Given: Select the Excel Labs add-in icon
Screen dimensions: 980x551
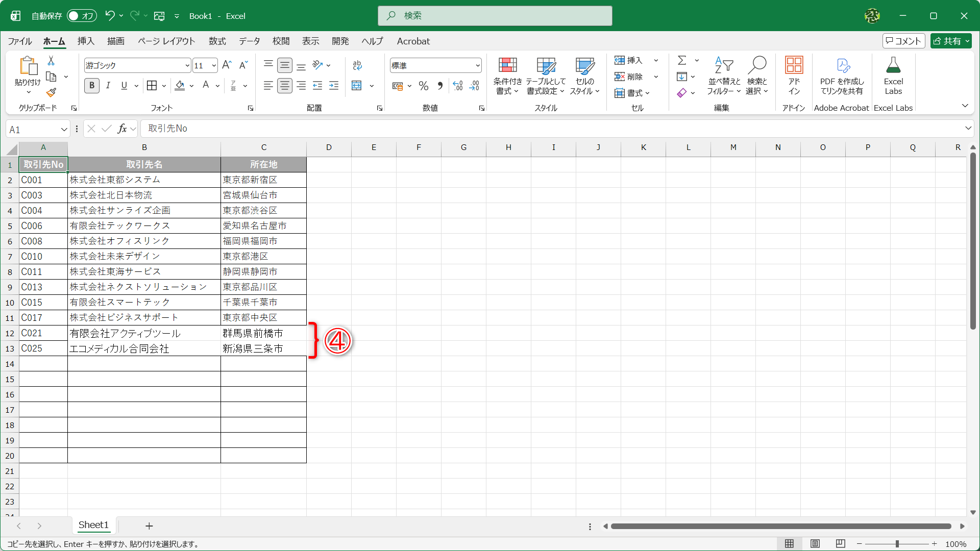Looking at the screenshot, I should point(893,76).
